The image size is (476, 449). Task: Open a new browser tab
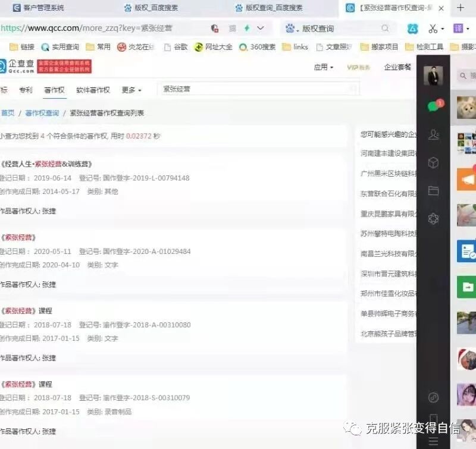461,8
